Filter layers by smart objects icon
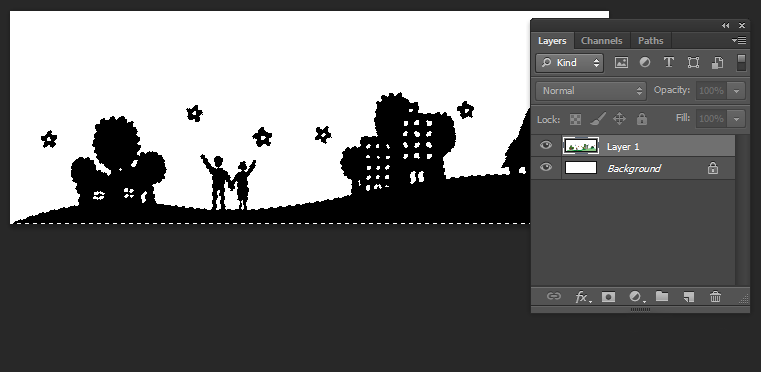Image resolution: width=761 pixels, height=372 pixels. (717, 63)
